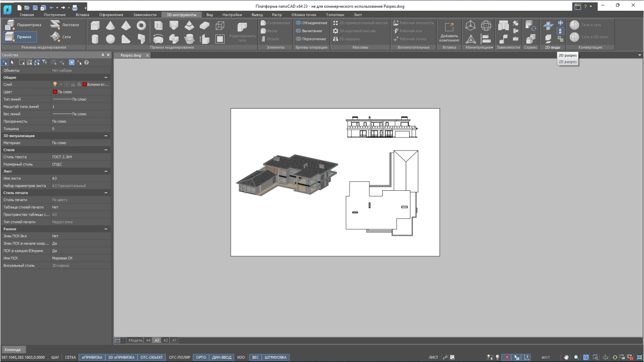Collapse the Общие properties section
Image resolution: width=644 pixels, height=362 pixels.
106,78
